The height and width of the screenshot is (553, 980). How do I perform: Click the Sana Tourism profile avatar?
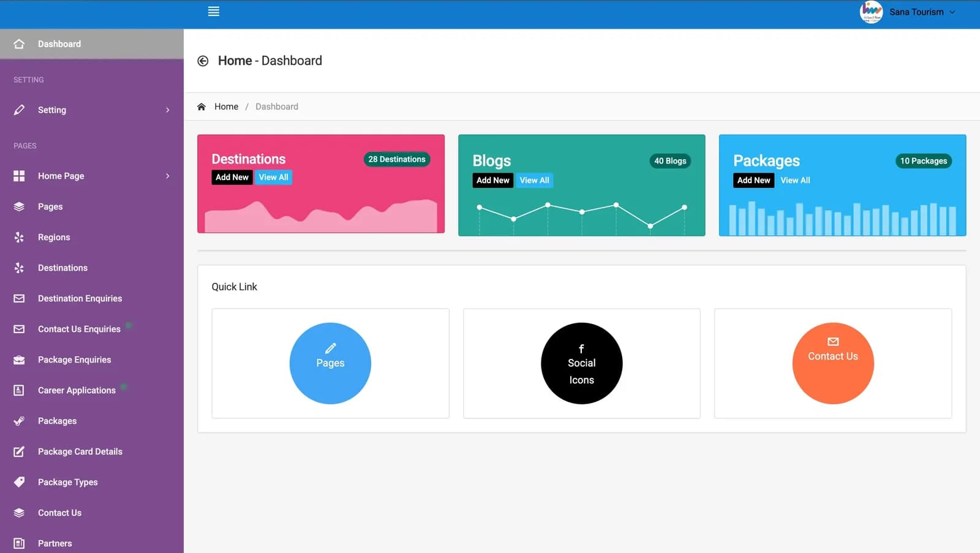click(871, 12)
